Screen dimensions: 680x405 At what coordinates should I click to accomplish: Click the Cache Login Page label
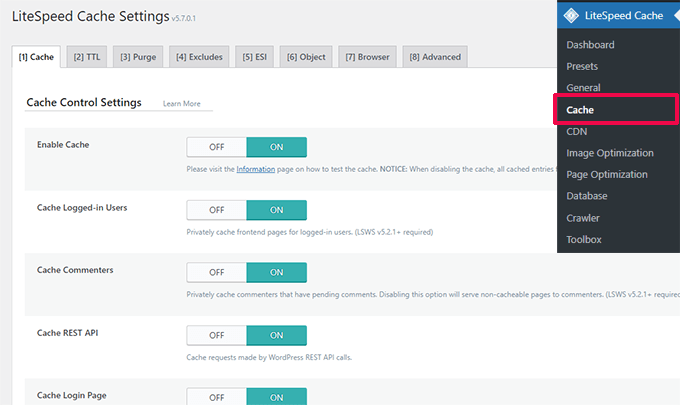click(x=72, y=395)
